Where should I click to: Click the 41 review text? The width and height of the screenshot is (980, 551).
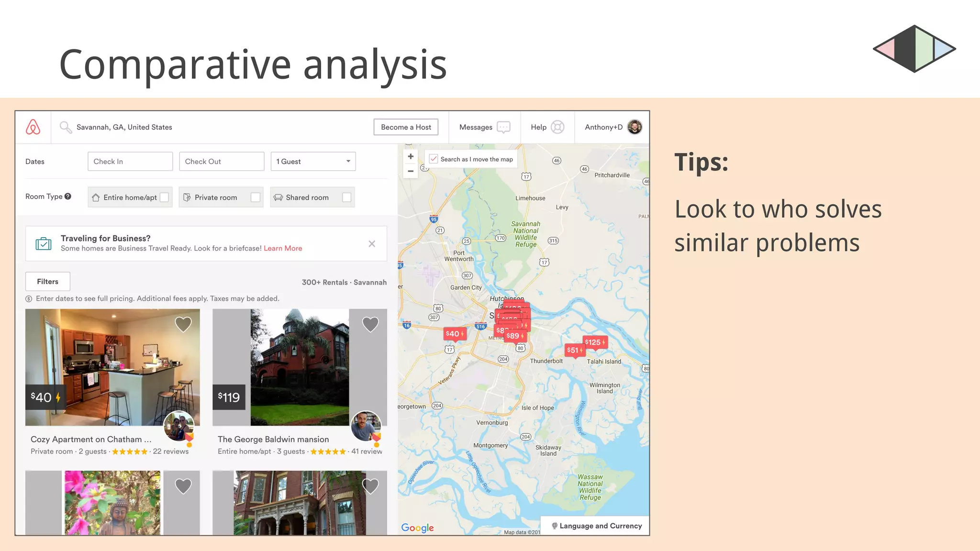[367, 451]
